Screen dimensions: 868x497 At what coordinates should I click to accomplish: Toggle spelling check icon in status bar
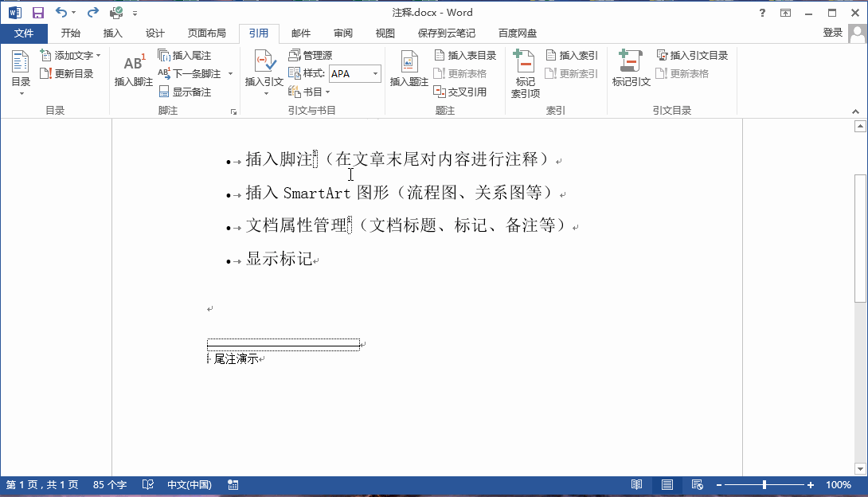147,484
